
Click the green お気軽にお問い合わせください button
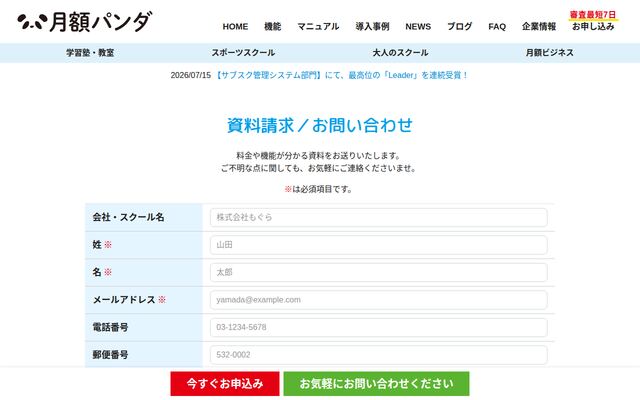coord(376,384)
